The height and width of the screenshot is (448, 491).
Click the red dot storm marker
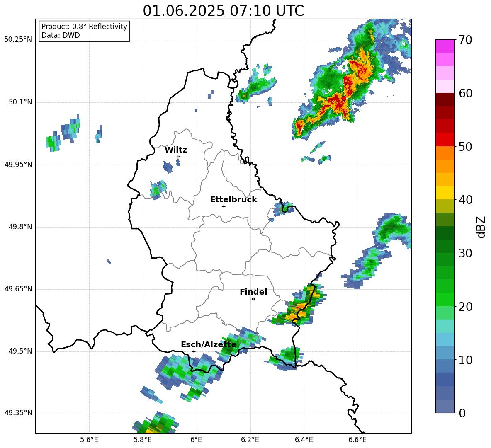pyautogui.click(x=344, y=98)
